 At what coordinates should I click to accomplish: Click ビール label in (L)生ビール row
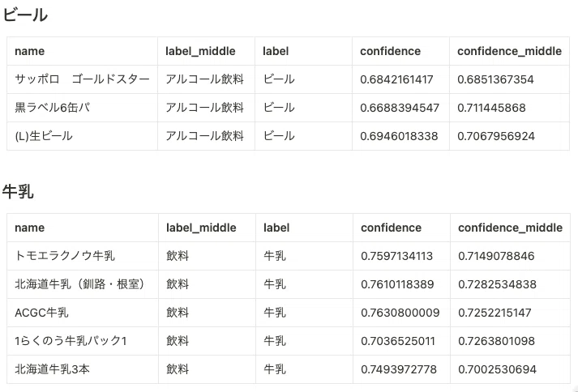pos(279,136)
